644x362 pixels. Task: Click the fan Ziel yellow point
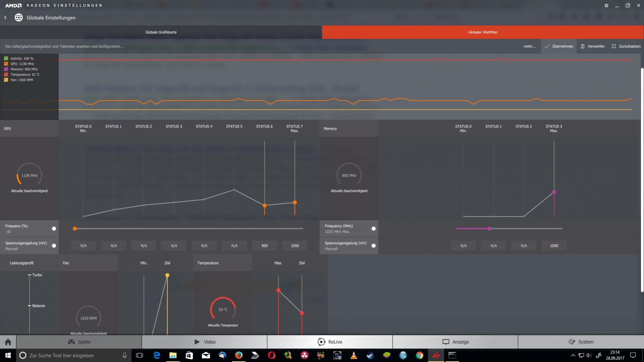(x=167, y=275)
